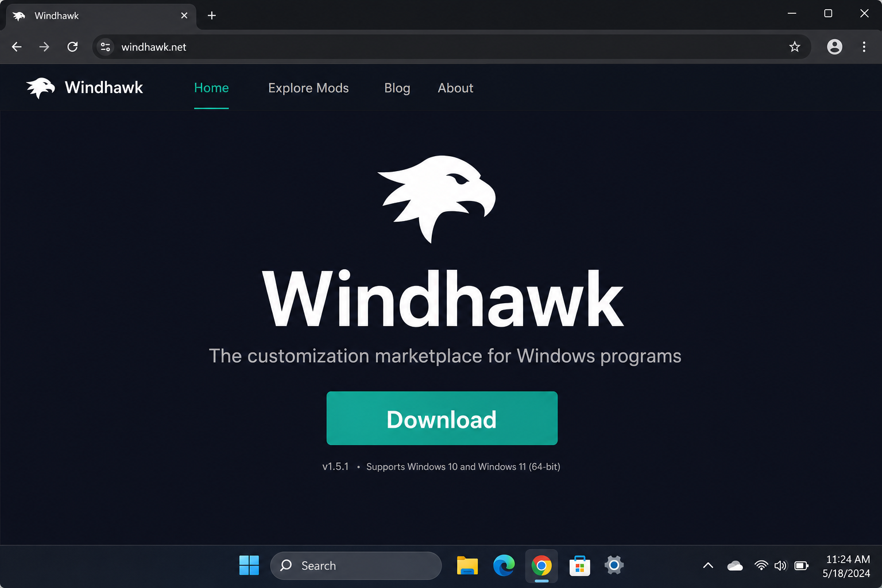Click the v1.5.1 version text
The image size is (882, 588).
(x=335, y=466)
